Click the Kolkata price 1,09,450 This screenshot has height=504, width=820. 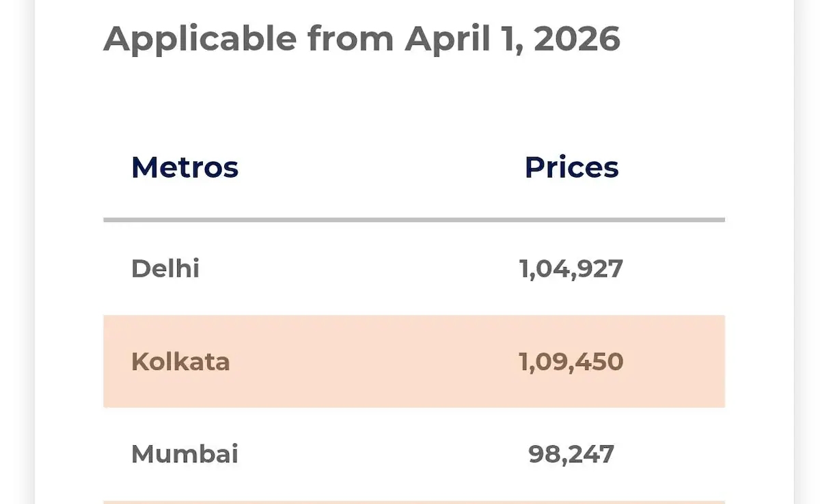[x=571, y=361]
